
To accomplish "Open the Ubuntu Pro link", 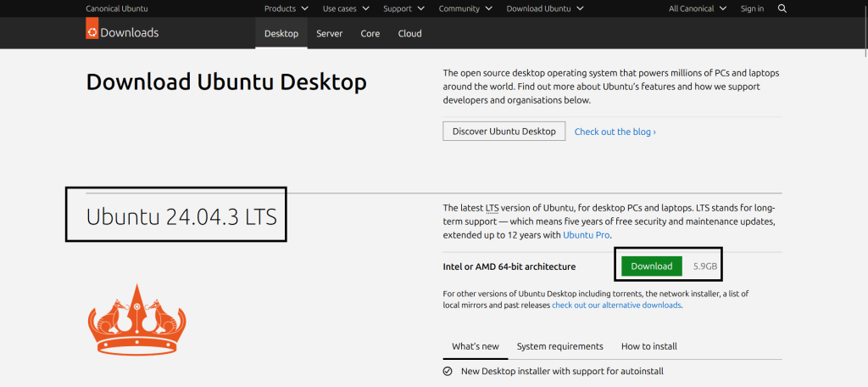I will [x=587, y=234].
